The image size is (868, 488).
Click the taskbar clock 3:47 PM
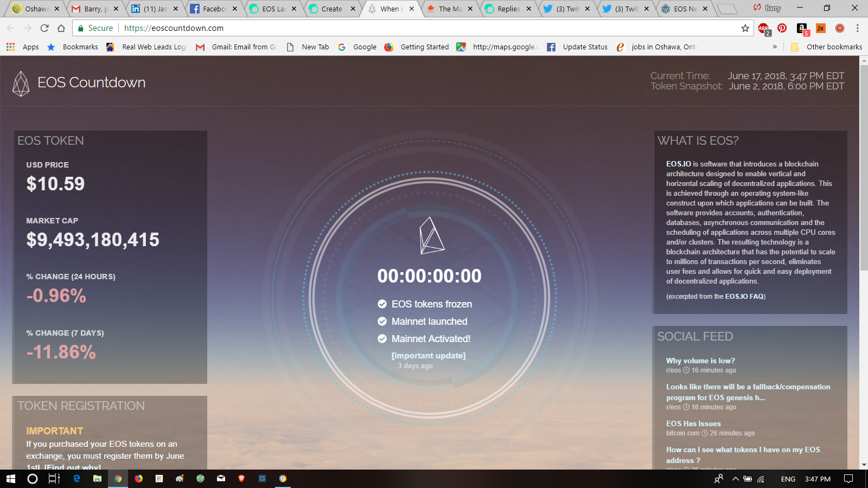[818, 479]
